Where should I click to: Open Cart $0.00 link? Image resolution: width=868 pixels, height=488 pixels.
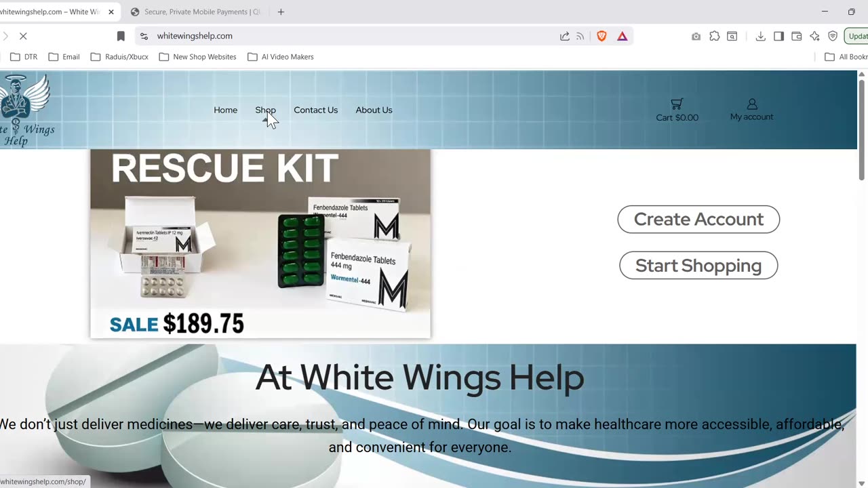tap(677, 117)
